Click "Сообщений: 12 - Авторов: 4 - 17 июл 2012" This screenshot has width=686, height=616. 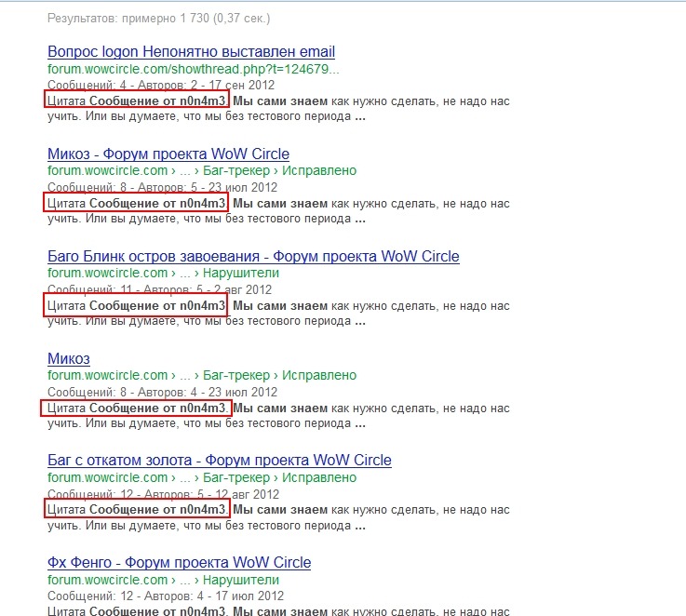166,596
